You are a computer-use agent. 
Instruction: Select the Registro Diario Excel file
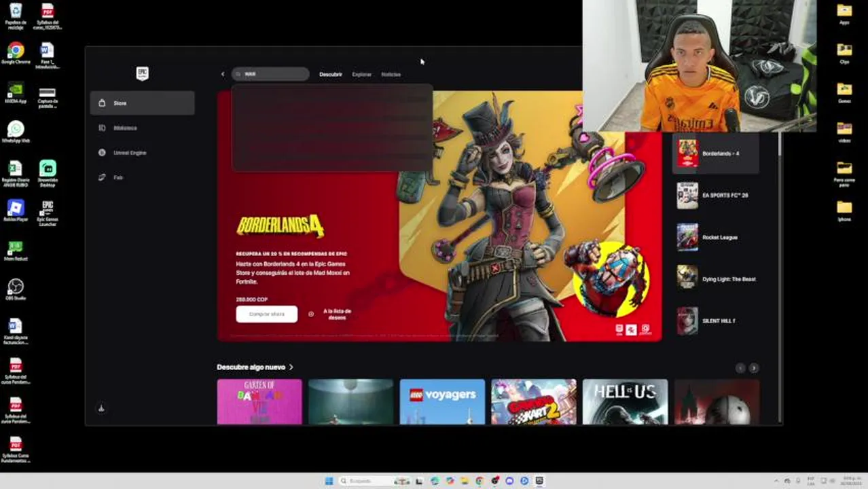coord(16,173)
